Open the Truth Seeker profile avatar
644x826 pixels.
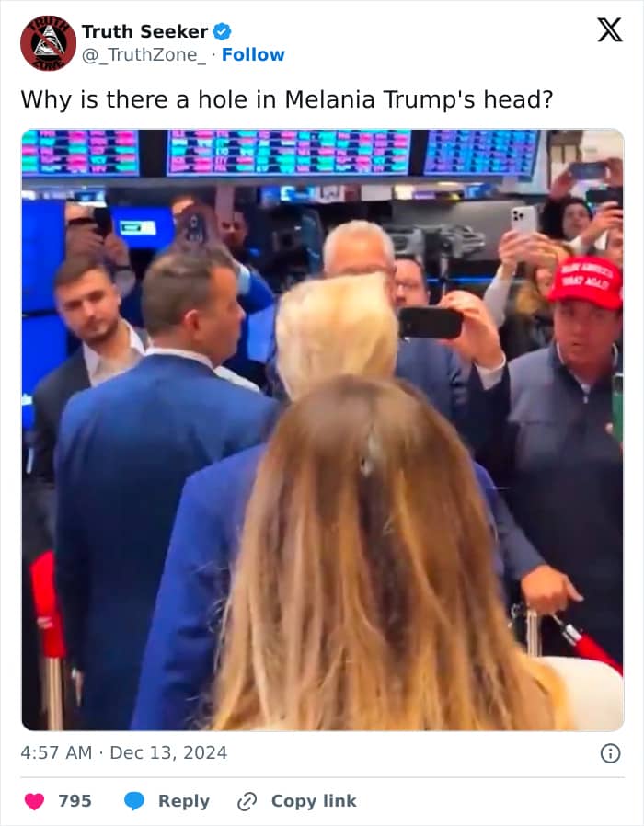(x=48, y=43)
